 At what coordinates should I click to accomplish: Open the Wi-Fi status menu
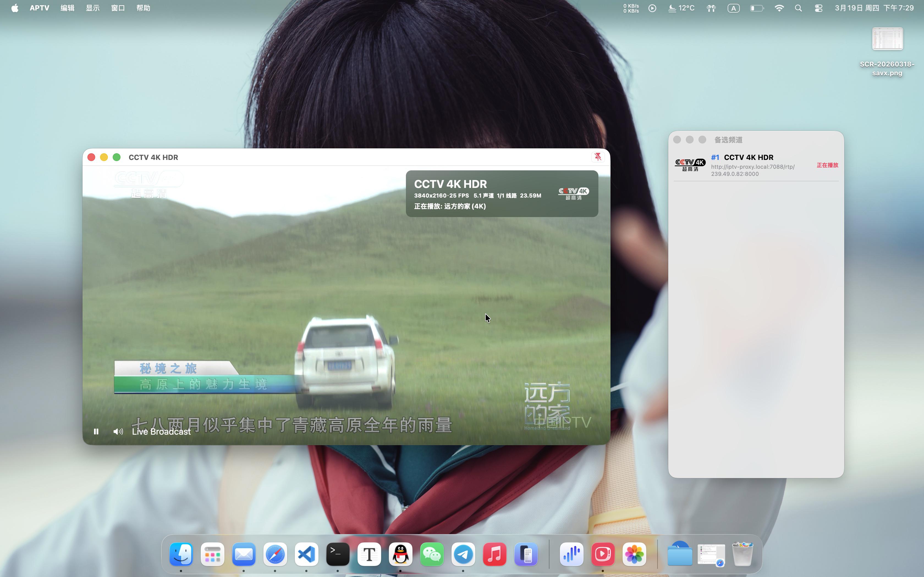779,8
